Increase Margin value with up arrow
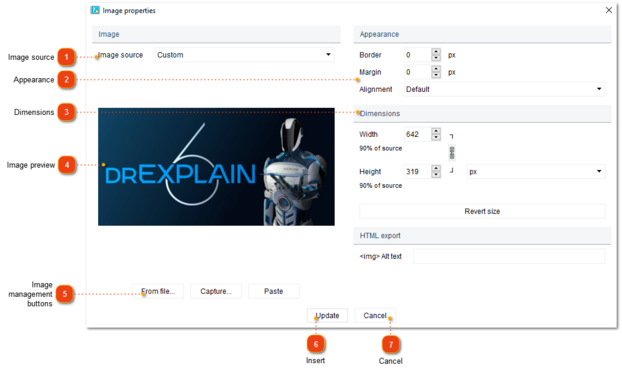This screenshot has height=375, width=622. tap(436, 69)
